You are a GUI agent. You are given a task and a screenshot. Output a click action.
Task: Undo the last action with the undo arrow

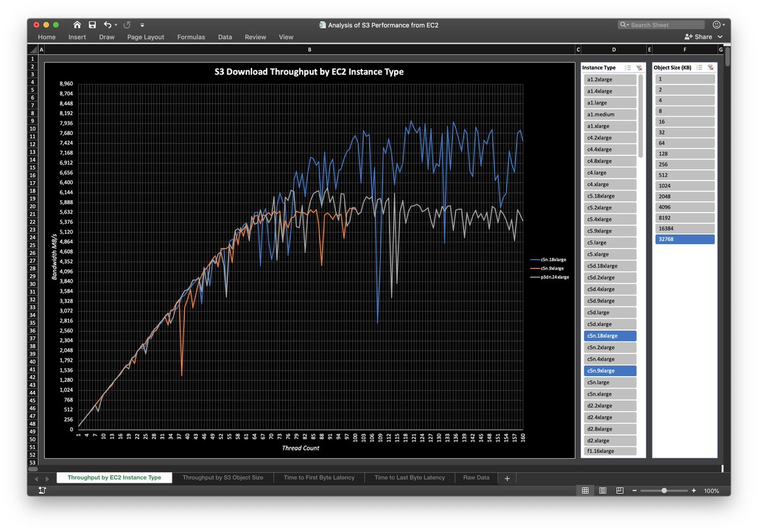107,25
